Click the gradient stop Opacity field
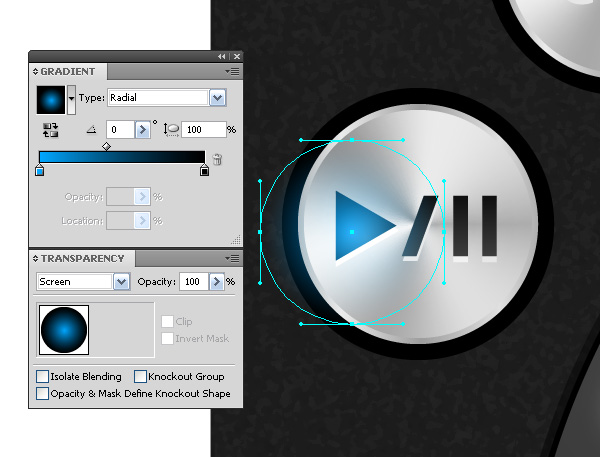The image size is (600, 457). [x=120, y=196]
